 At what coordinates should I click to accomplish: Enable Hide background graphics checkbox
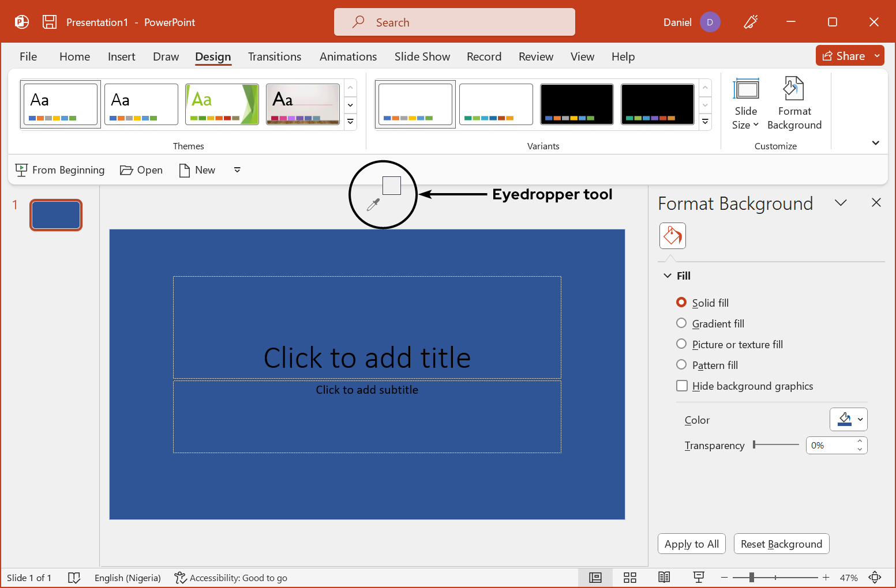[x=682, y=386]
